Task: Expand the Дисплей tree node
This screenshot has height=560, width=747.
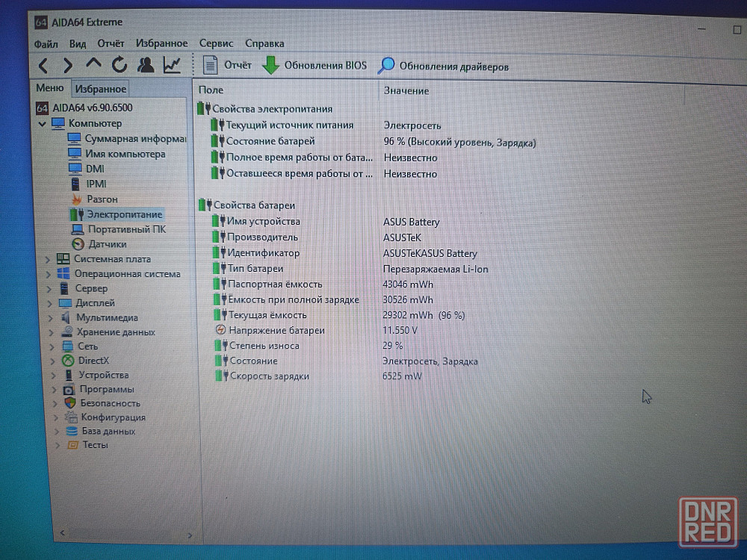Action: [x=50, y=303]
